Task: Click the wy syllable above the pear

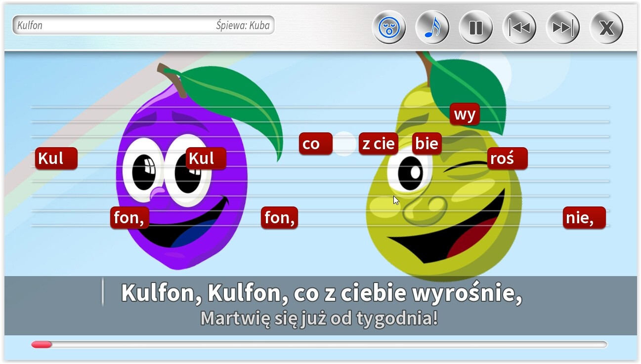Action: (465, 114)
